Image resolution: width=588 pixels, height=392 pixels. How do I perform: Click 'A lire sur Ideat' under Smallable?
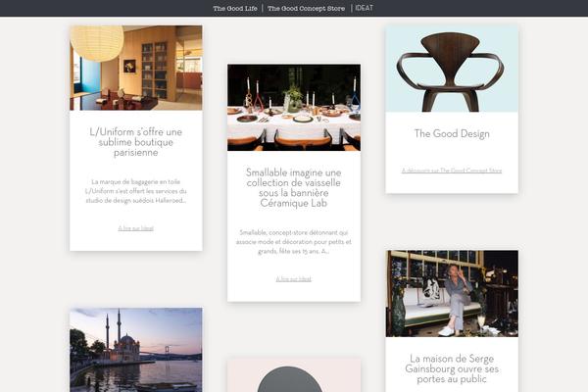294,279
